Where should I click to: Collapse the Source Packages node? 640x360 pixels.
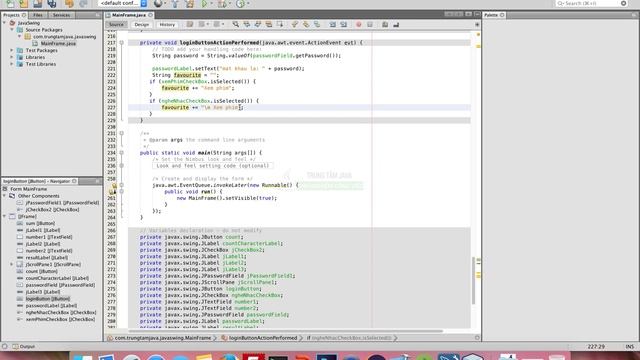pos(12,30)
